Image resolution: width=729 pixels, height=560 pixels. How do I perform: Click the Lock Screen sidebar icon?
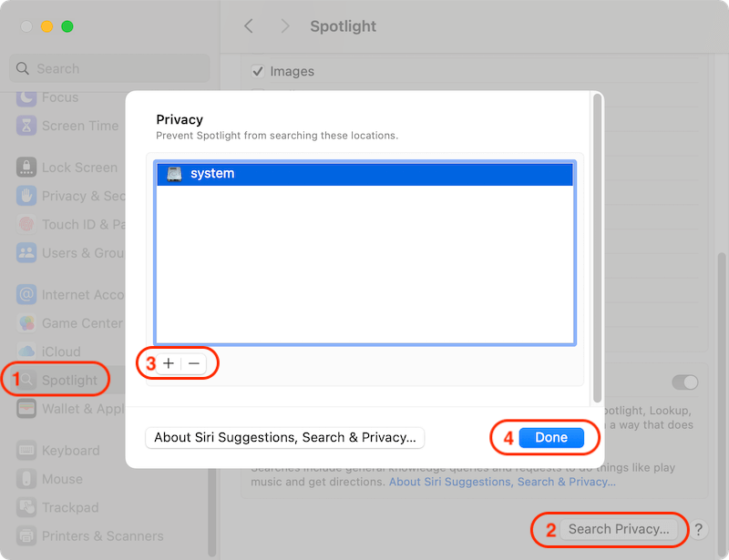26,168
